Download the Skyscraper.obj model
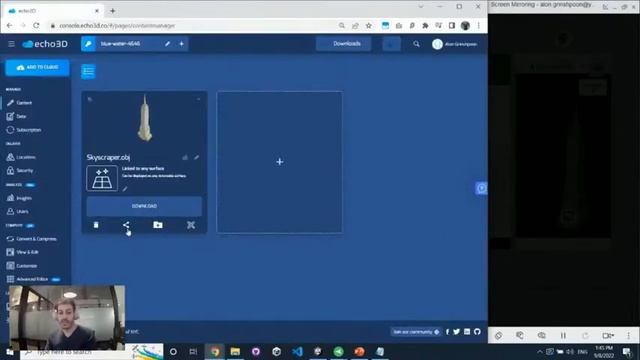Image resolution: width=640 pixels, height=360 pixels. click(x=144, y=206)
